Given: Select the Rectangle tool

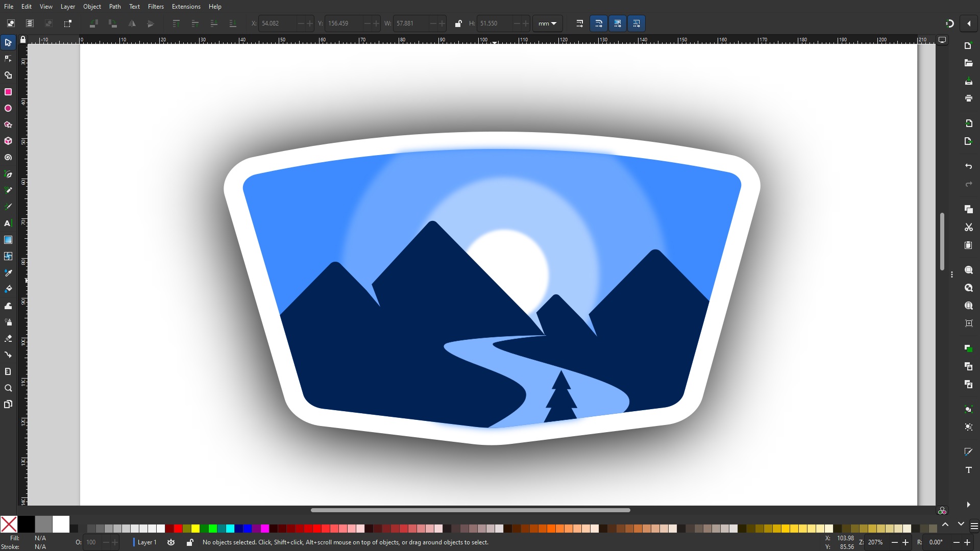Looking at the screenshot, I should (8, 92).
